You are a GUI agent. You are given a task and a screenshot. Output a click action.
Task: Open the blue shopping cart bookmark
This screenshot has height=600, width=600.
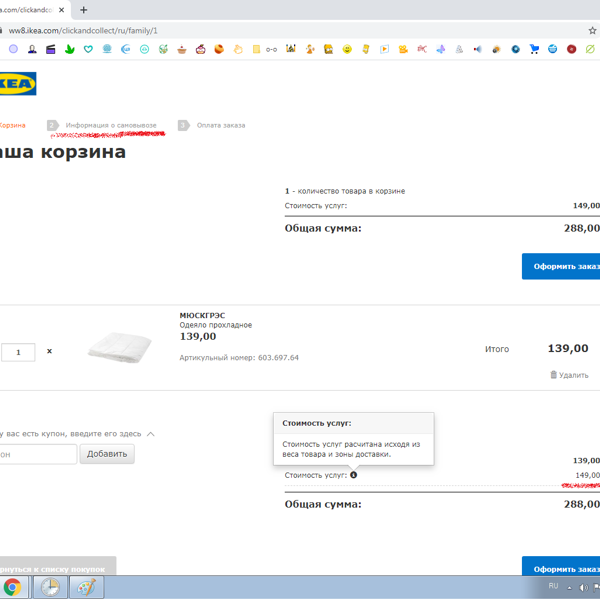point(534,49)
